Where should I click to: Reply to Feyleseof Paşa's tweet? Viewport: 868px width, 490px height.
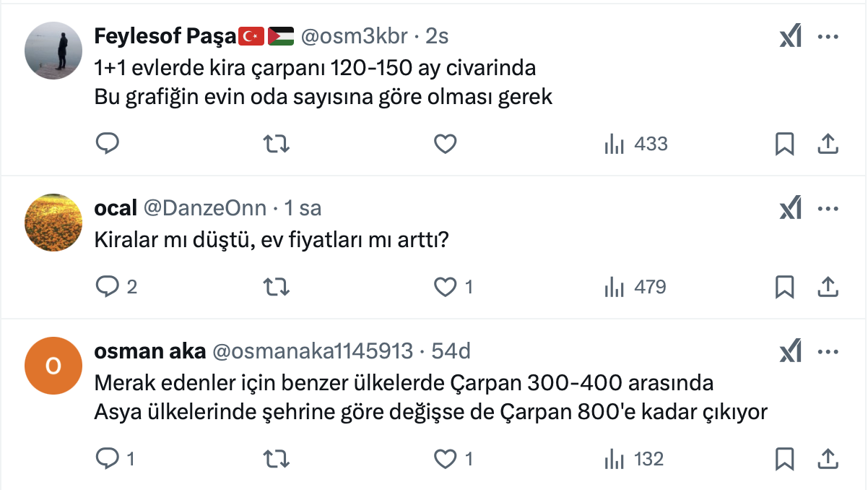(x=107, y=144)
